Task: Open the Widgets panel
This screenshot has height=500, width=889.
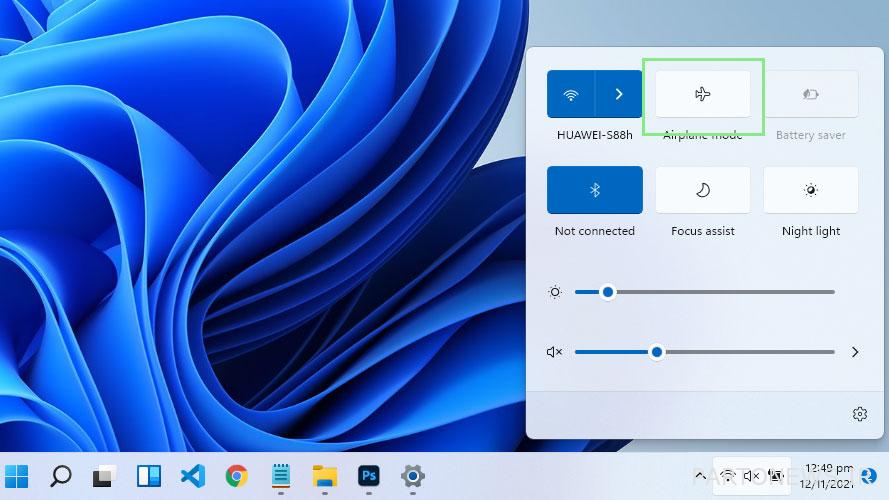Action: [149, 476]
